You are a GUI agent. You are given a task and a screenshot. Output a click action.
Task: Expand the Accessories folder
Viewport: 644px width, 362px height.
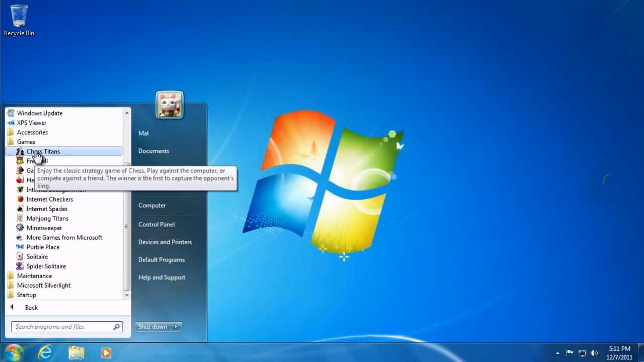click(x=32, y=132)
